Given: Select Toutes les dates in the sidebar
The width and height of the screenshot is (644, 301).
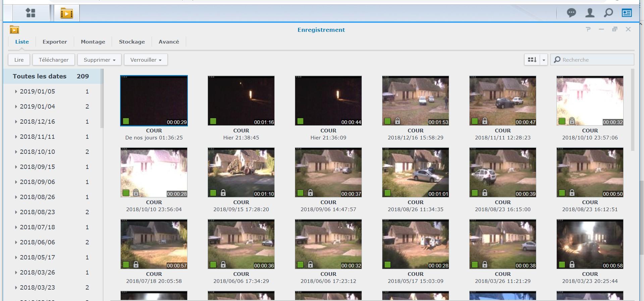Looking at the screenshot, I should pyautogui.click(x=51, y=76).
